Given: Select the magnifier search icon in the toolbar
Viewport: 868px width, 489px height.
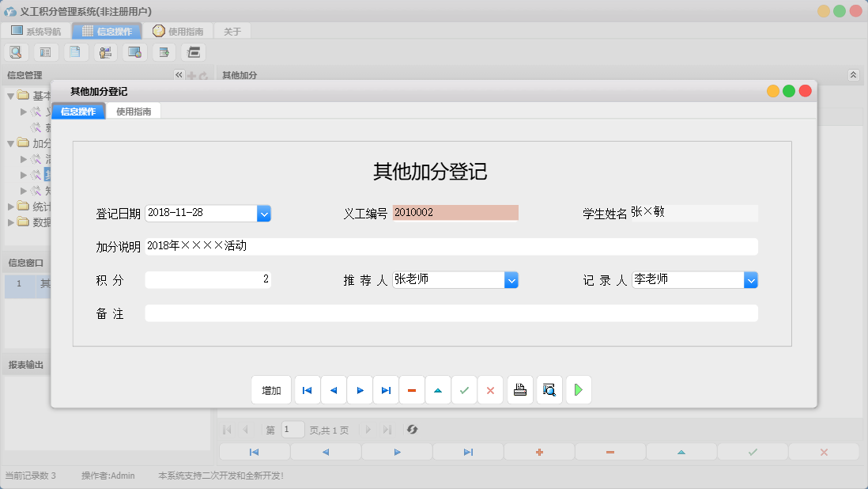Looking at the screenshot, I should pos(16,51).
